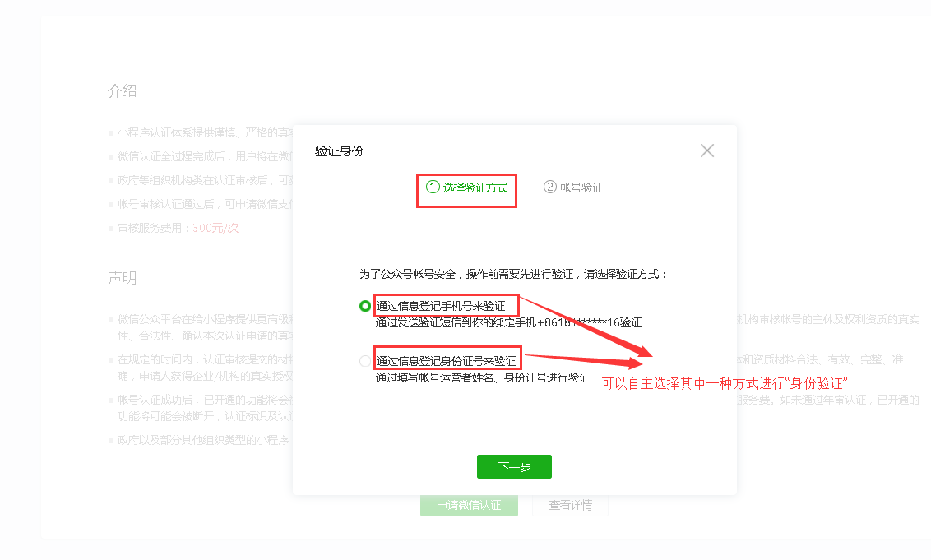Open 查看详情 behind the dialog
The height and width of the screenshot is (560, 931).
pyautogui.click(x=570, y=506)
